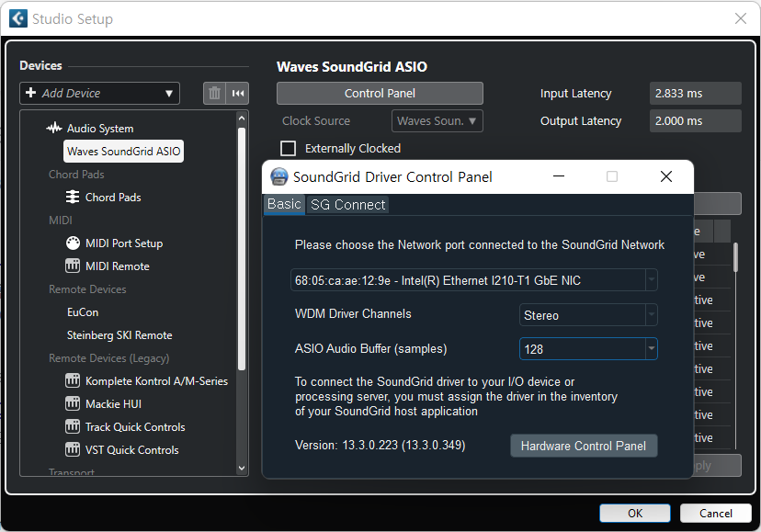
Task: Click the MIDI Remote keyboard icon
Action: pyautogui.click(x=73, y=266)
